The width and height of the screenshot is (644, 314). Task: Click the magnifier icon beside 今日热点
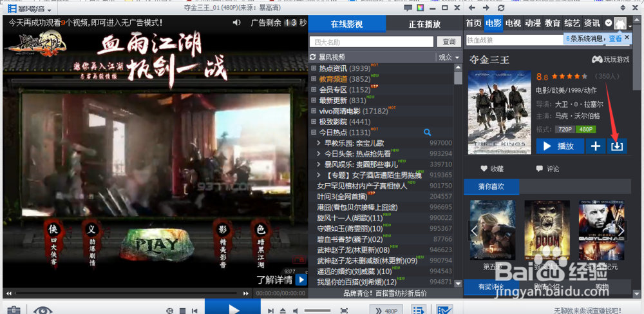pyautogui.click(x=427, y=132)
